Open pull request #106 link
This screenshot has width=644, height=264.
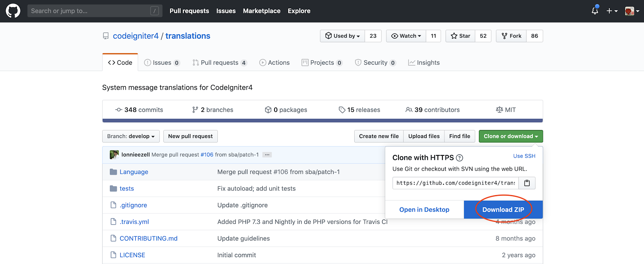tap(207, 155)
